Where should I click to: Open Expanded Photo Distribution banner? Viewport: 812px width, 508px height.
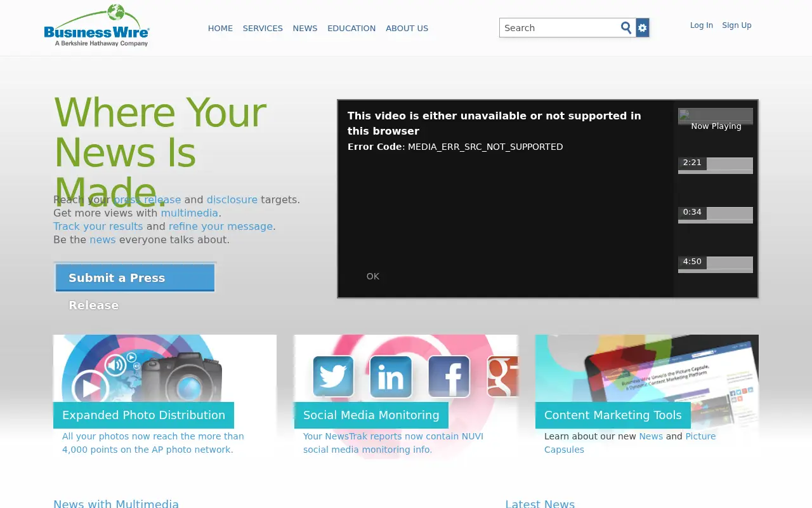point(143,415)
